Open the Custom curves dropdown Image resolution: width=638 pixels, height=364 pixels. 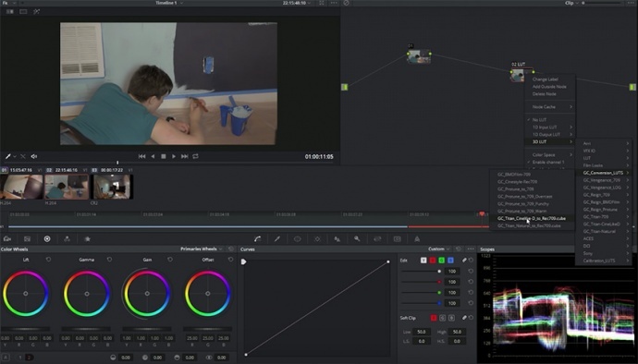point(438,249)
